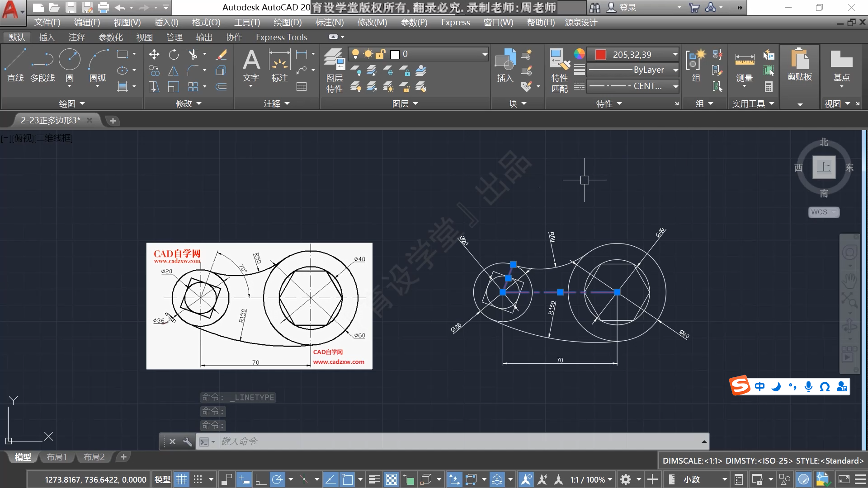This screenshot has height=488, width=868.
Task: Expand the 绘图 (Draw) panel
Action: [72, 103]
